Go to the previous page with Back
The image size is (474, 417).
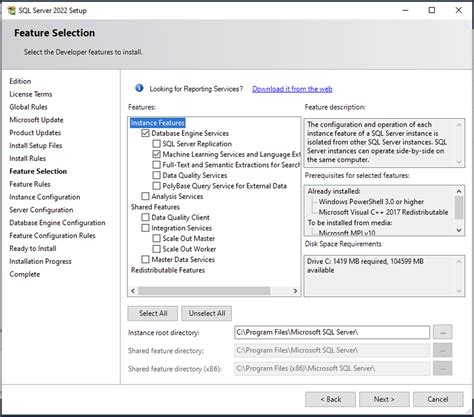330,399
